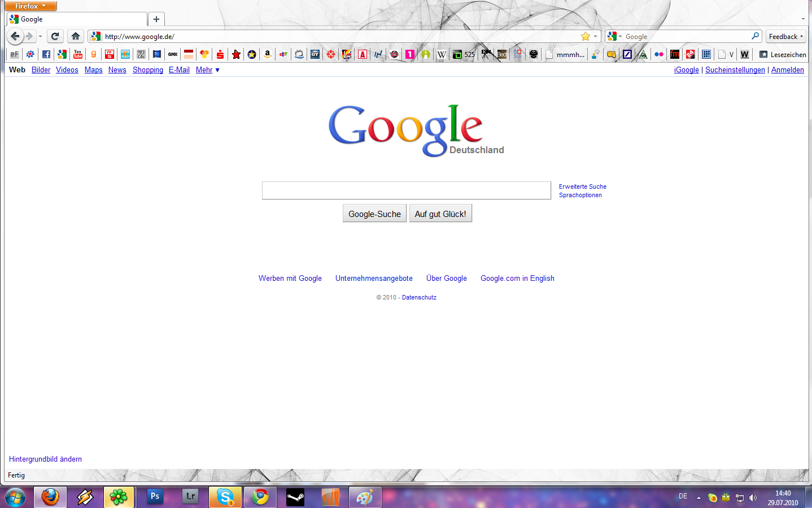Click the Wikipedia bookmark icon
The width and height of the screenshot is (812, 508).
442,54
